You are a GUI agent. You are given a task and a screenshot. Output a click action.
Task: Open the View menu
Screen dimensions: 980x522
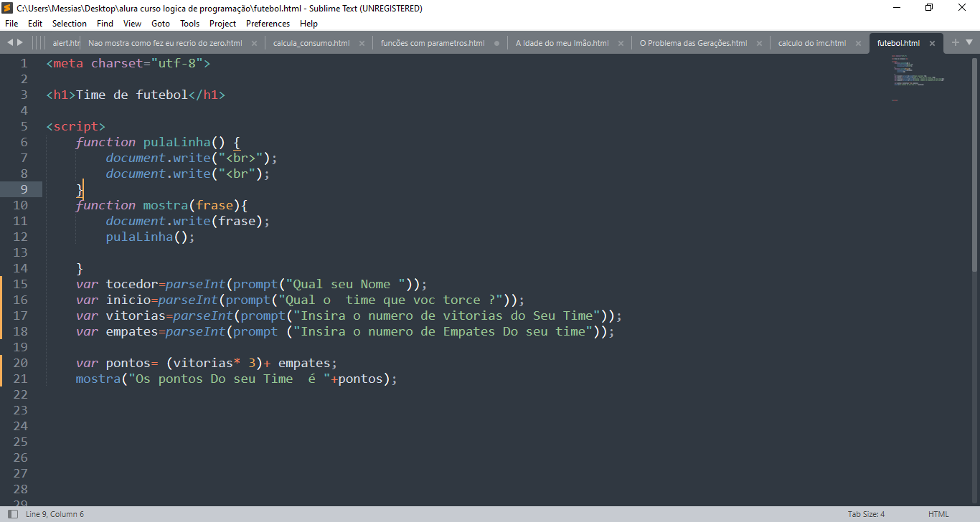(x=132, y=24)
